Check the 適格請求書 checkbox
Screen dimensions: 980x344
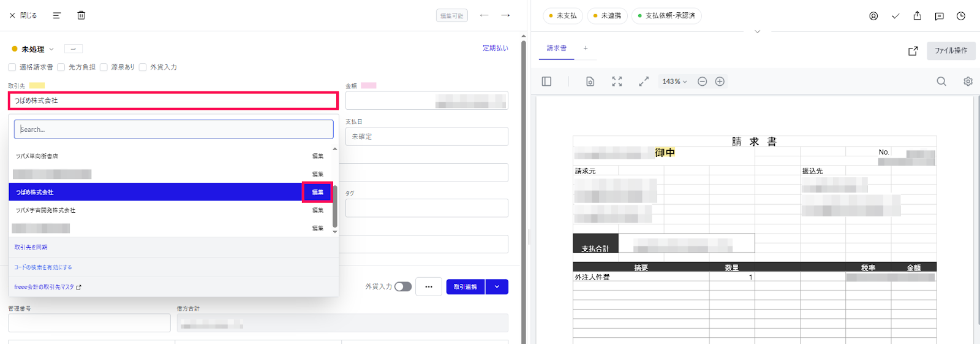click(x=12, y=67)
